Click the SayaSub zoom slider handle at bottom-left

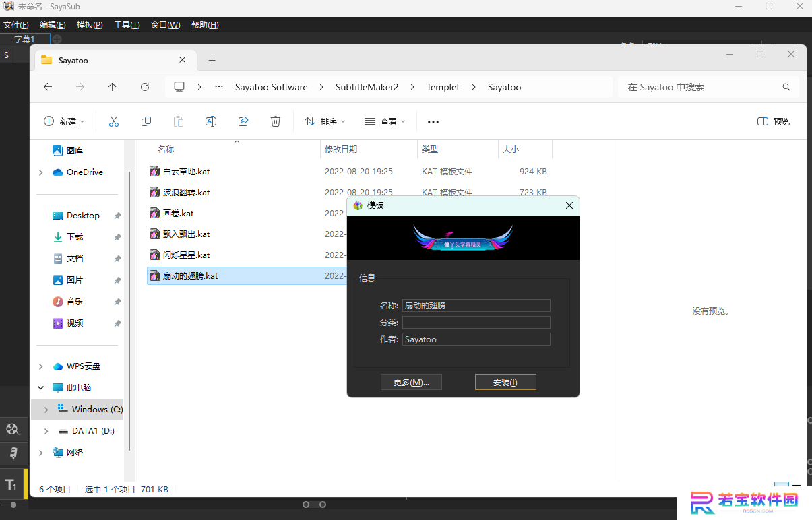(x=13, y=505)
